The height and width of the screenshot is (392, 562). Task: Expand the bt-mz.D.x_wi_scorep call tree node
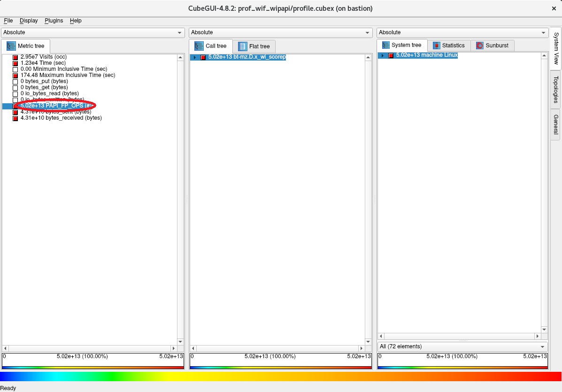coord(195,57)
